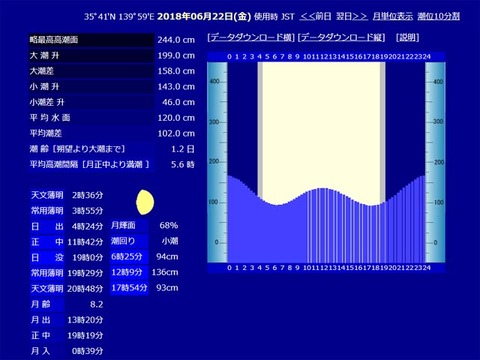Go to next day link 翌日>>
Viewport: 480px width, 360px height.
[352, 16]
